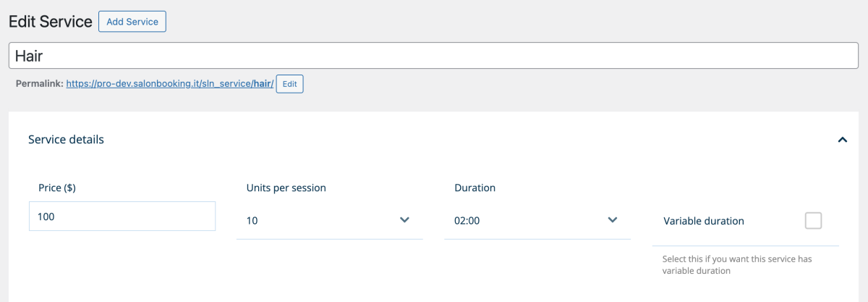868x302 pixels.
Task: Click the Edit Service page heading
Action: coord(50,22)
